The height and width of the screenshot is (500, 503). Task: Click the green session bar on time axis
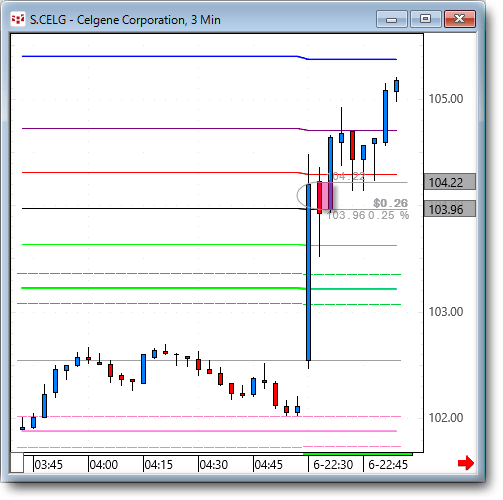(x=357, y=454)
